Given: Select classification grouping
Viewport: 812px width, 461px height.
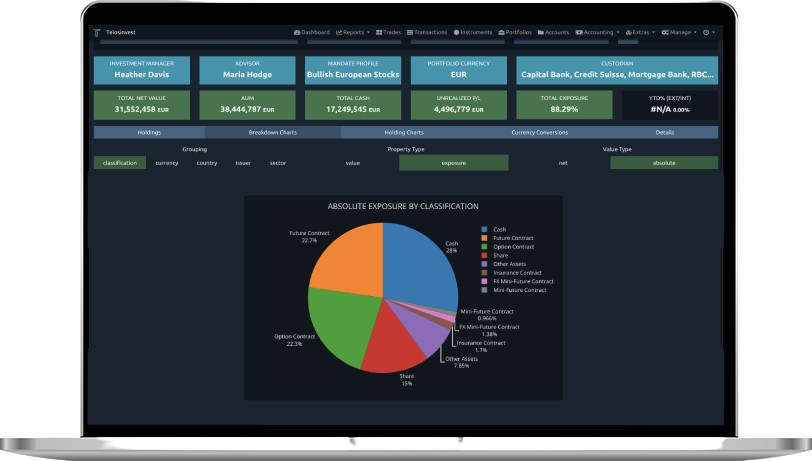Looking at the screenshot, I should (x=120, y=163).
